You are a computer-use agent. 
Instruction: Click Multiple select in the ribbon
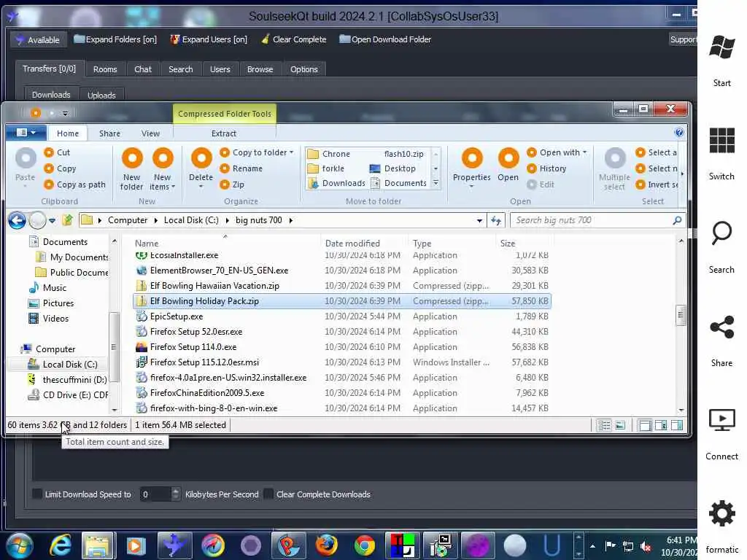pos(614,169)
